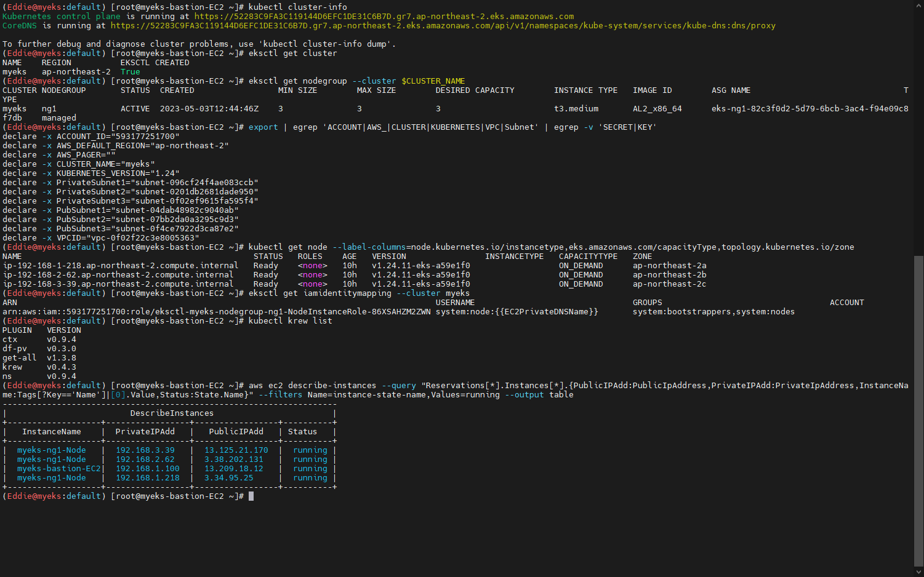Click the vertical scrollbar thumb

918,411
